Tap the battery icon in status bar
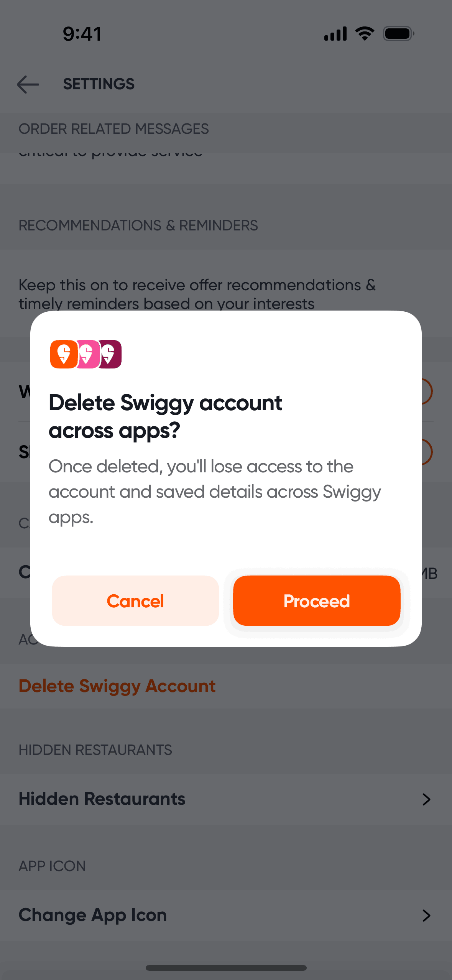452x980 pixels. coord(398,33)
